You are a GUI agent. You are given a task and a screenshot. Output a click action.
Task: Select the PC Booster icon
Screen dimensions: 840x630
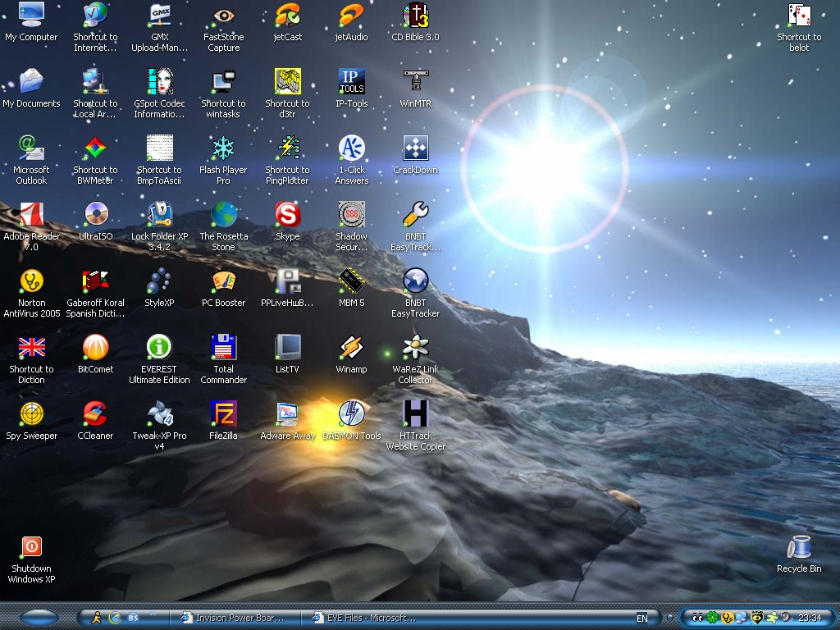[223, 281]
